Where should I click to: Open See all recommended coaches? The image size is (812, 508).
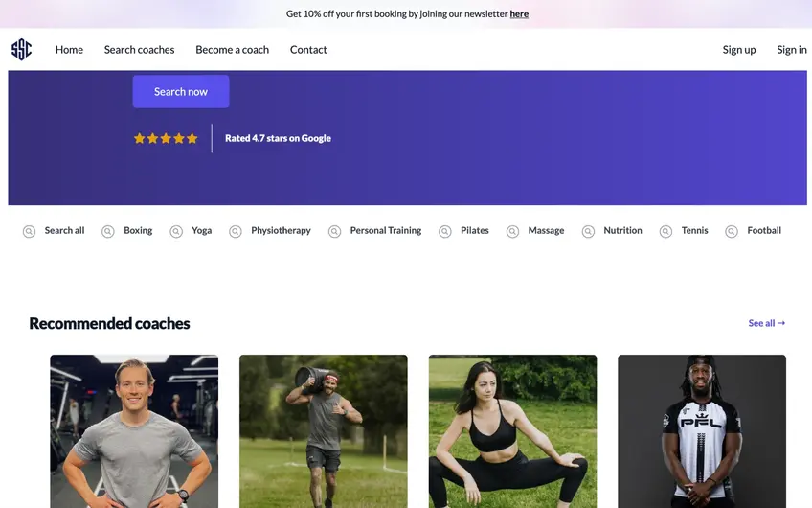[766, 323]
